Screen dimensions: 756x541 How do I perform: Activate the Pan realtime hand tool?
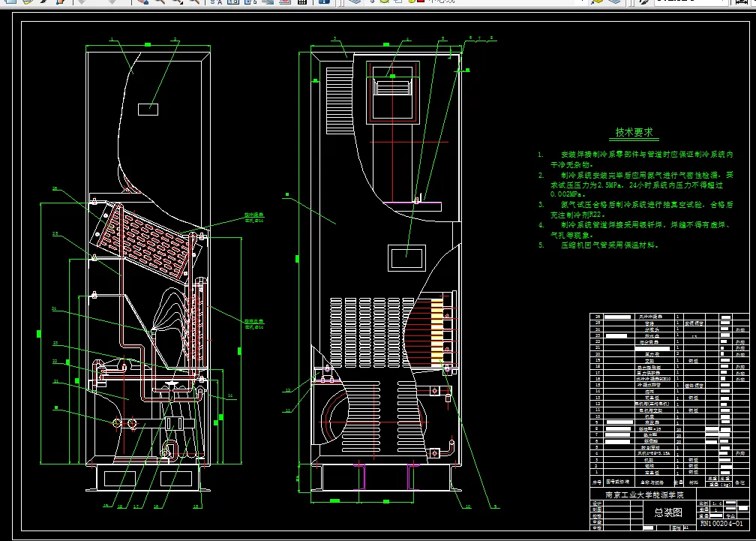click(142, 2)
